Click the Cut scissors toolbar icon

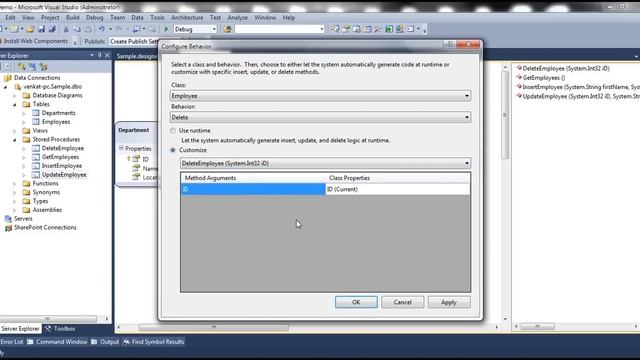66,29
